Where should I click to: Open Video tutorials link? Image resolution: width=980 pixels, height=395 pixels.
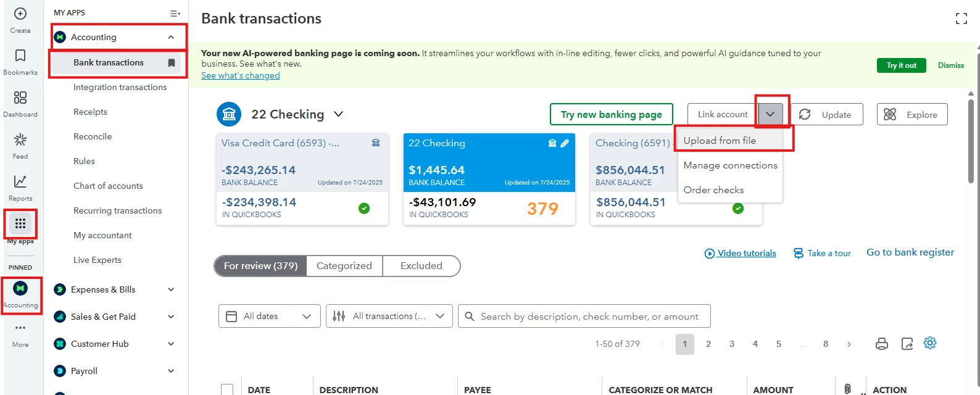click(x=741, y=253)
